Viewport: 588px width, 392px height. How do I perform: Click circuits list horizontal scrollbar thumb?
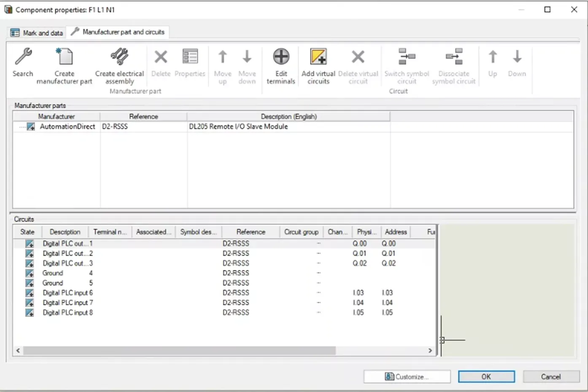click(179, 351)
